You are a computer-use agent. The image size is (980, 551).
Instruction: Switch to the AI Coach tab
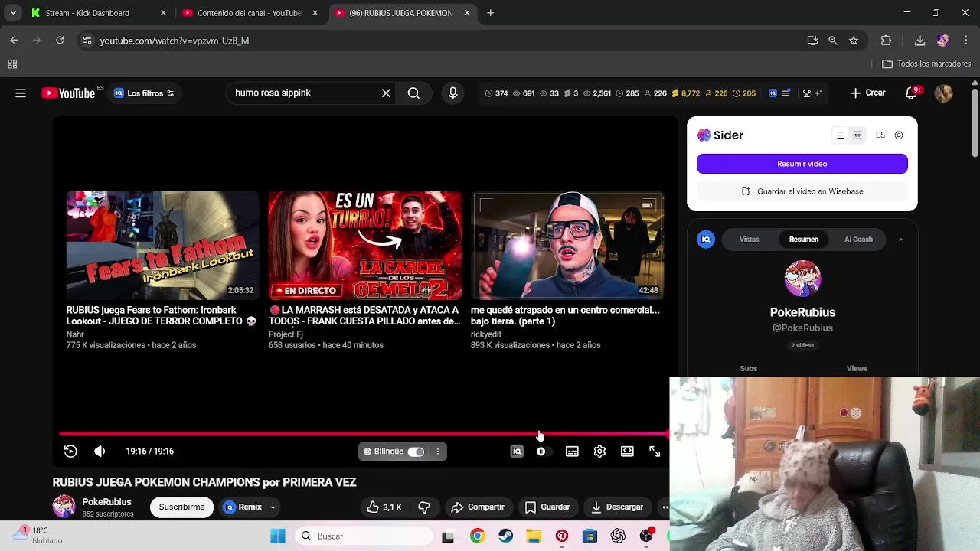[x=858, y=240]
